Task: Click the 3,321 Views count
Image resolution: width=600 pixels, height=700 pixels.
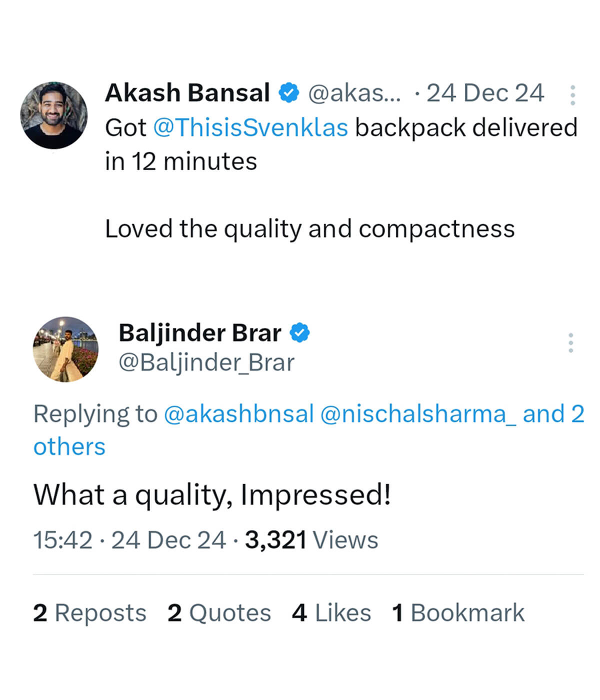Action: click(311, 540)
